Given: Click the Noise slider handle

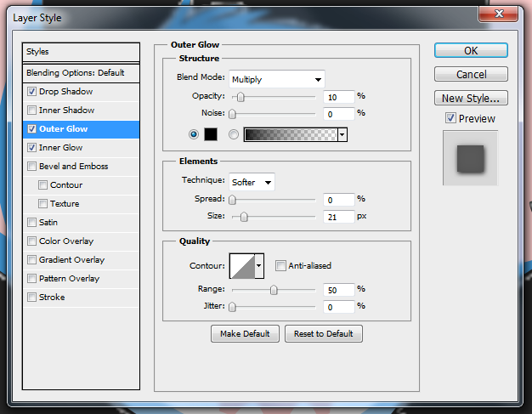Looking at the screenshot, I should point(232,114).
